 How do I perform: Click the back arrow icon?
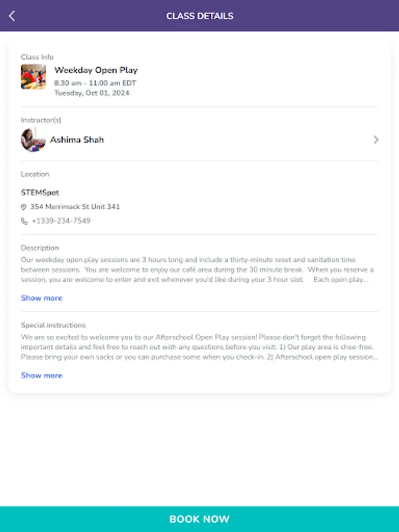12,16
